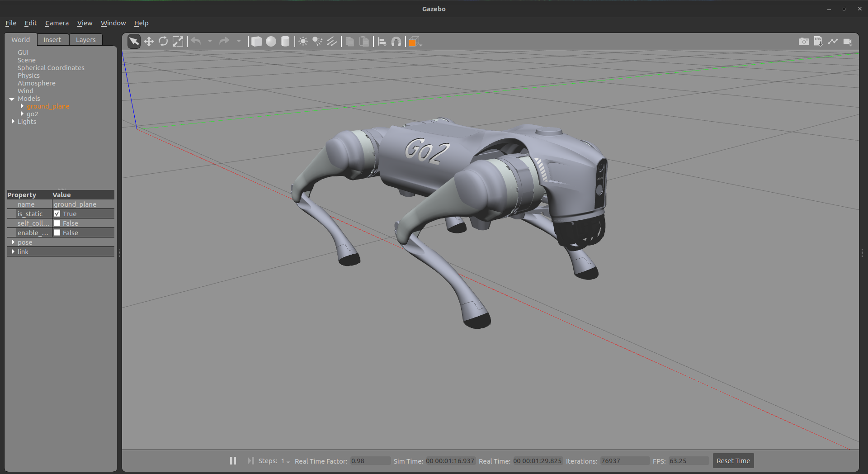This screenshot has height=474, width=868.
Task: Open the Help menu
Action: pos(141,23)
